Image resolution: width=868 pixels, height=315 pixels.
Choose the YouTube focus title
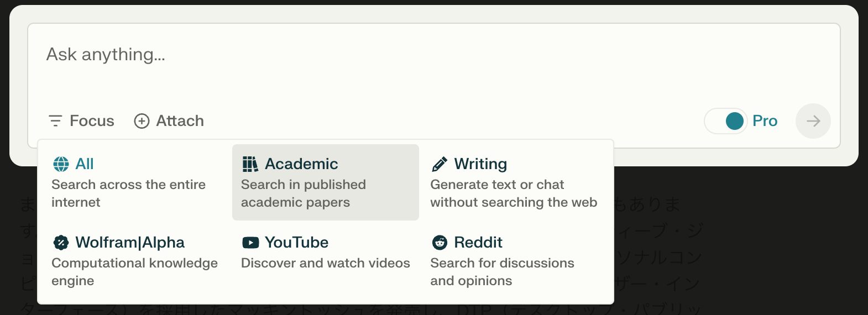tap(296, 243)
